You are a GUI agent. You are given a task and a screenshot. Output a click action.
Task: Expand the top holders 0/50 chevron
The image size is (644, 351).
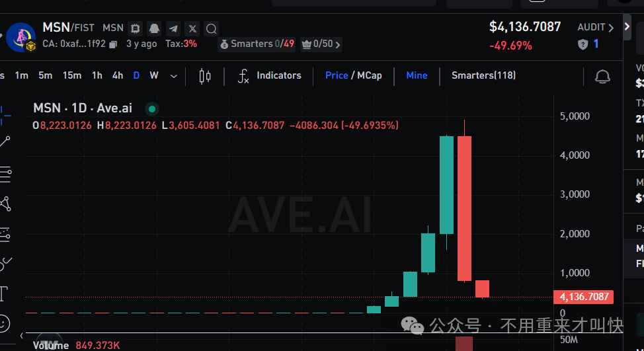[x=338, y=45]
